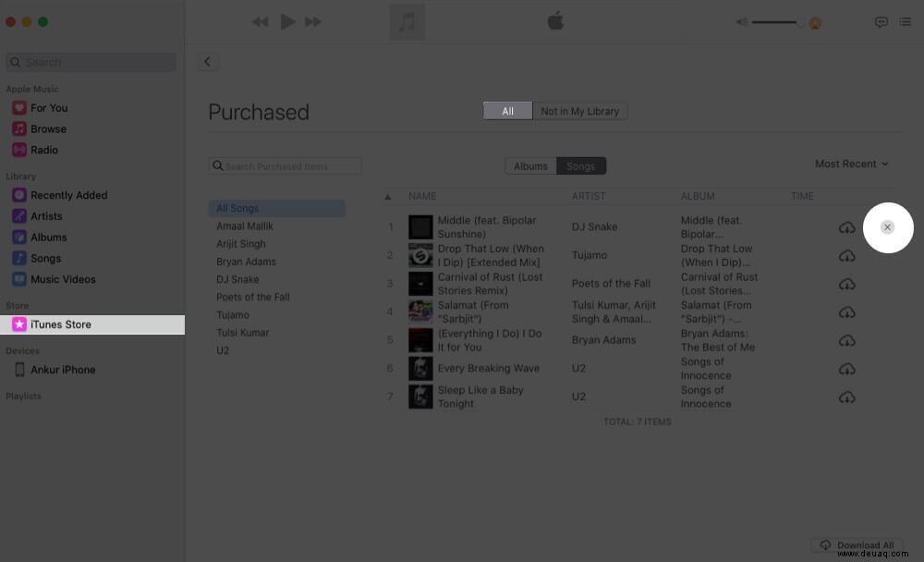Switch to the Albums view
Viewport: 924px width, 562px height.
tap(530, 165)
